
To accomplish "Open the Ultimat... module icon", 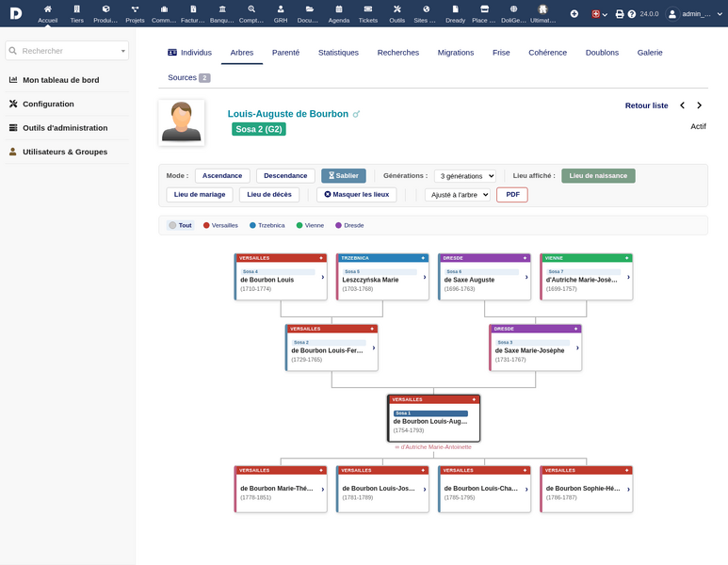I will (542, 9).
